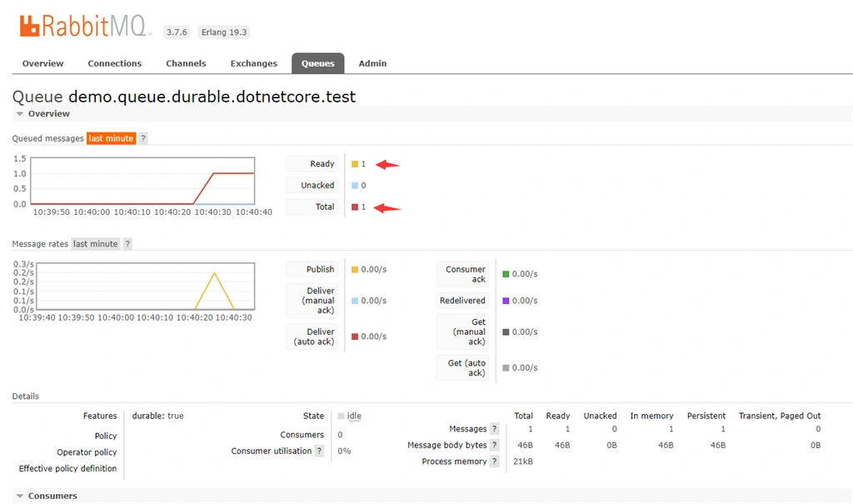
Task: Open help for Queued messages
Action: [x=143, y=138]
